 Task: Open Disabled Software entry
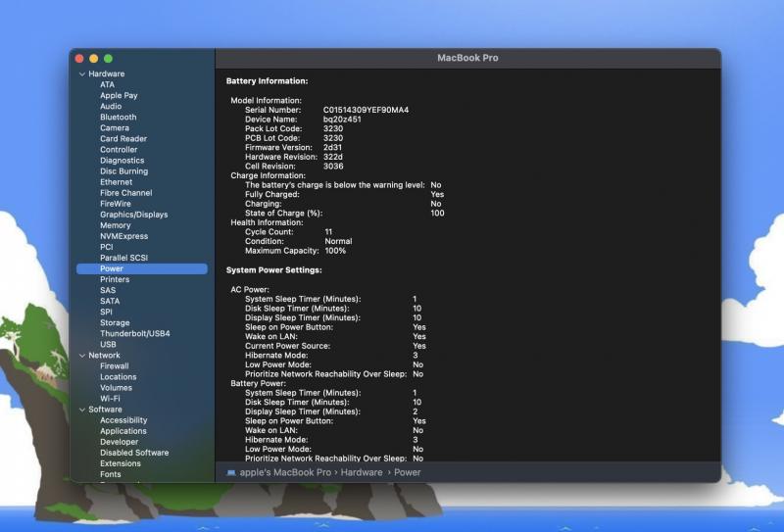tap(134, 453)
